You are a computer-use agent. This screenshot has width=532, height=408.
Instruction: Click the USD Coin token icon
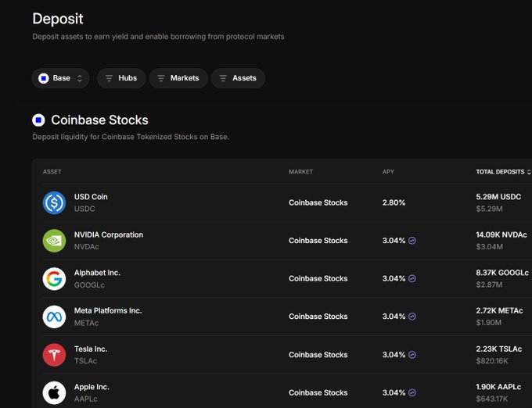pyautogui.click(x=54, y=202)
